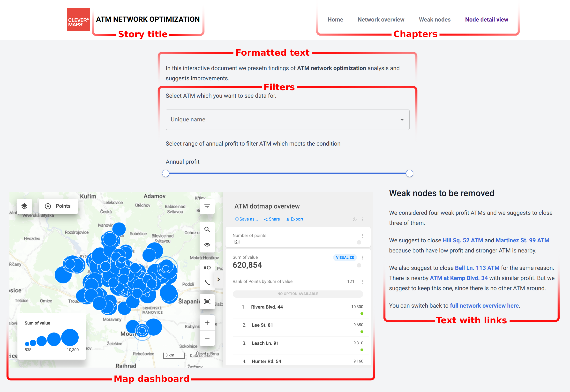This screenshot has height=392, width=570.
Task: Go to Network overview chapter
Action: pos(381,20)
